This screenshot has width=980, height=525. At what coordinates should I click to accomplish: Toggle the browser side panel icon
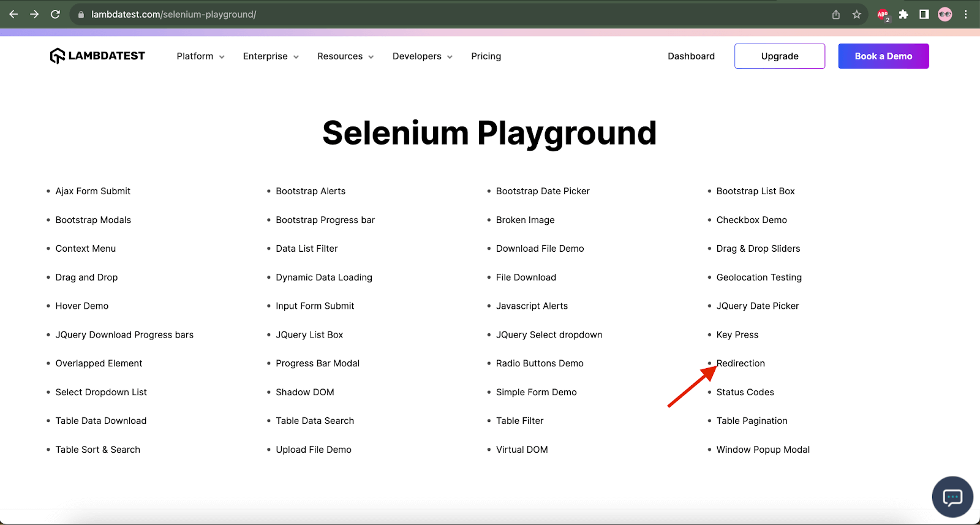click(x=924, y=14)
